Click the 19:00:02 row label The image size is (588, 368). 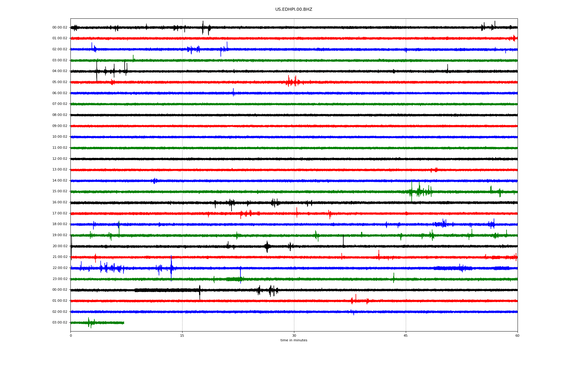click(x=60, y=235)
